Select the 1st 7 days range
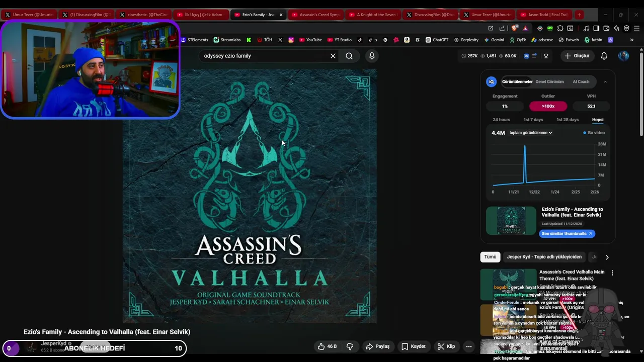This screenshot has width=644, height=362. [533, 120]
